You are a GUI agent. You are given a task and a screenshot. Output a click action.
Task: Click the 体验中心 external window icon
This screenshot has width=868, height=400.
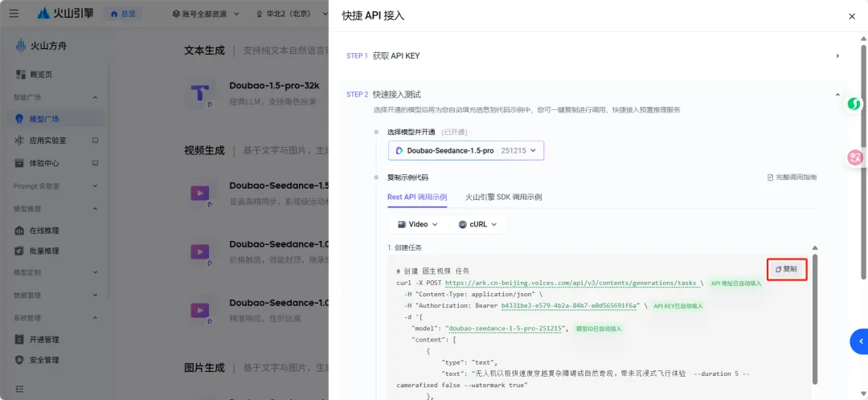95,163
